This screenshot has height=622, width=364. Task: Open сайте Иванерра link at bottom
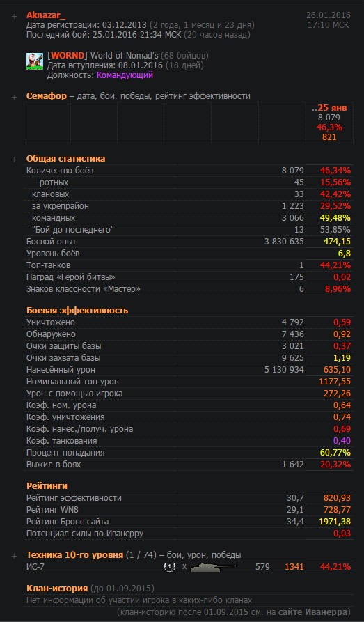[x=312, y=612]
